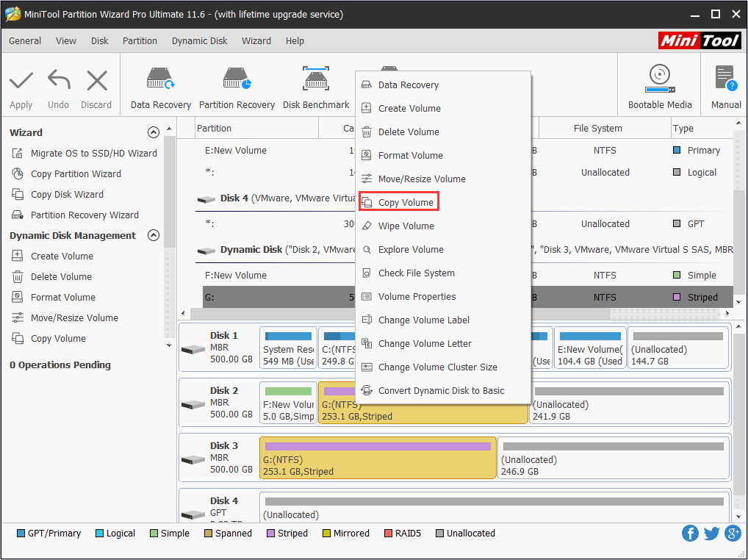The height and width of the screenshot is (560, 748).
Task: Open the Manual help icon
Action: [x=726, y=79]
